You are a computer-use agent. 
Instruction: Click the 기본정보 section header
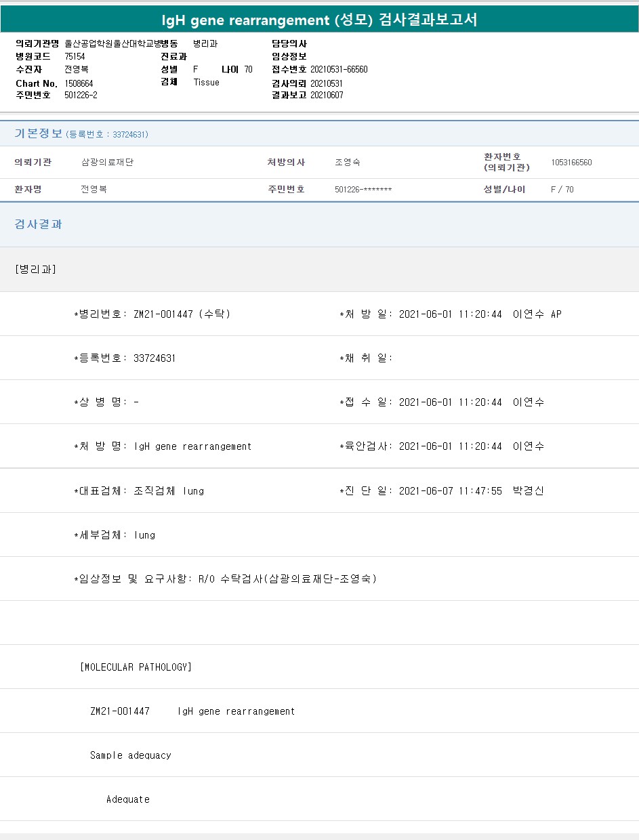tap(39, 133)
